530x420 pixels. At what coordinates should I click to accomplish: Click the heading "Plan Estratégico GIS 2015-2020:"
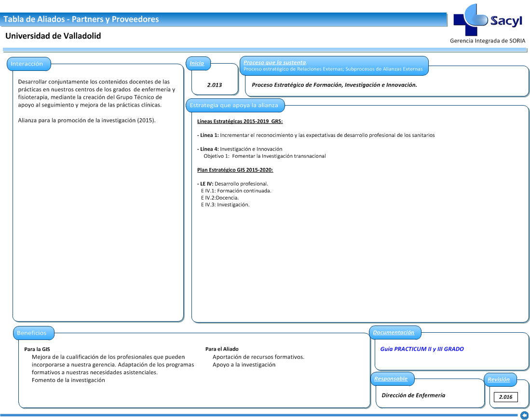tap(235, 170)
